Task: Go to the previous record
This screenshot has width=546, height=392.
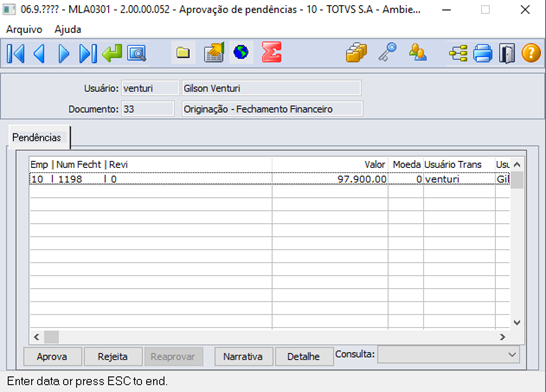Action: coord(39,53)
